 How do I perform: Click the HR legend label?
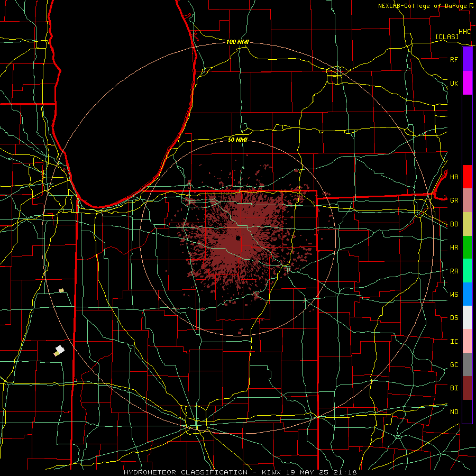tap(454, 248)
